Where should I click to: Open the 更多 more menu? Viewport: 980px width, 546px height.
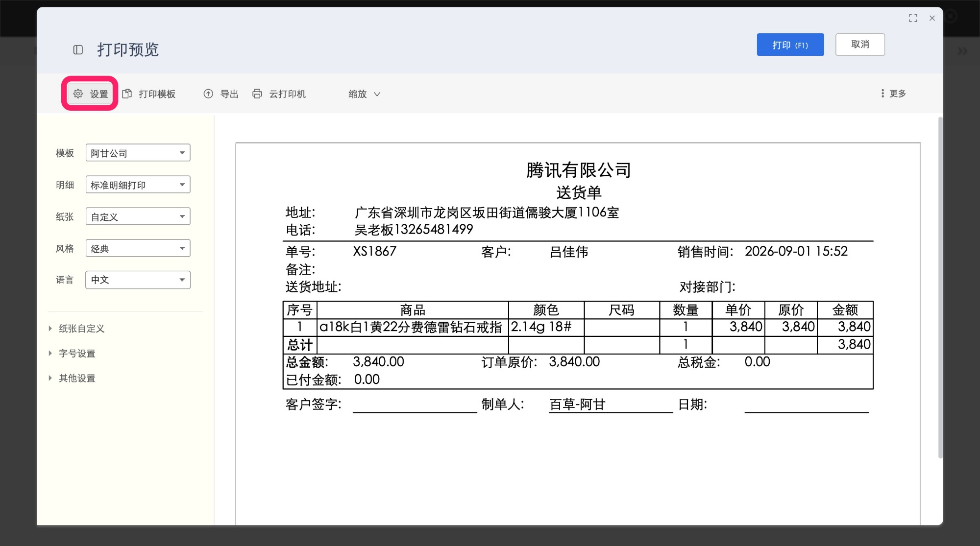pos(893,93)
